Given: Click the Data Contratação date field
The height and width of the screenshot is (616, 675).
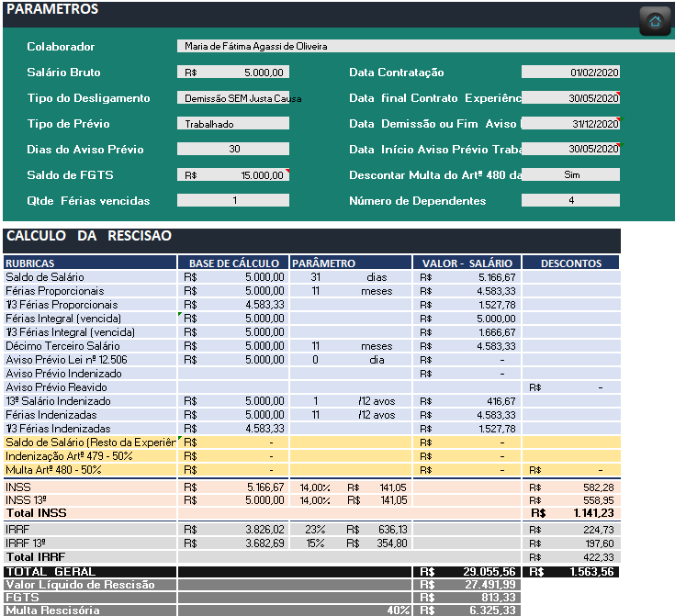Looking at the screenshot, I should click(570, 72).
